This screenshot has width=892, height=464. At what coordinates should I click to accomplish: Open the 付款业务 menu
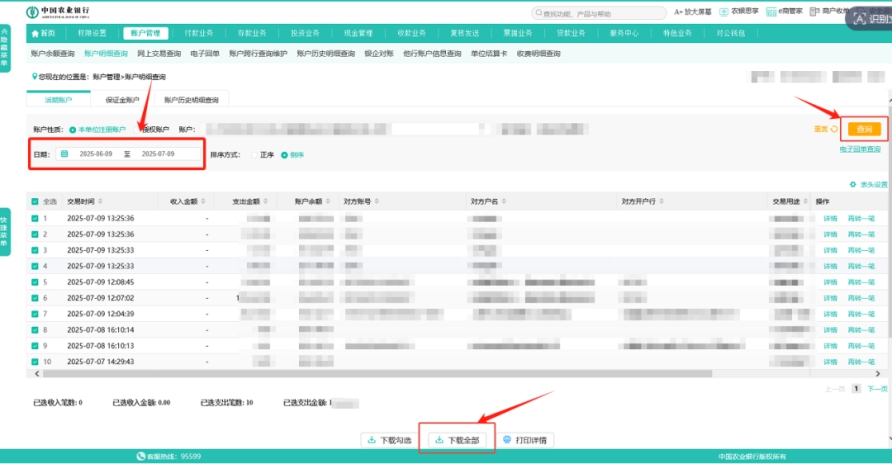click(199, 32)
